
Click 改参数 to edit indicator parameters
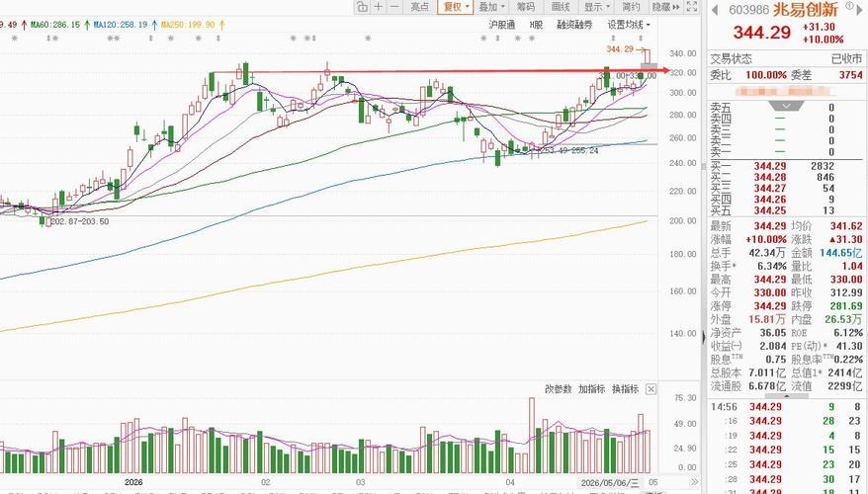tap(558, 389)
